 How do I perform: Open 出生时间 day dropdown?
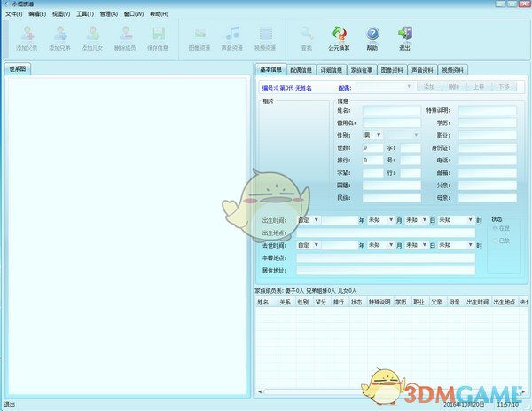[417, 220]
